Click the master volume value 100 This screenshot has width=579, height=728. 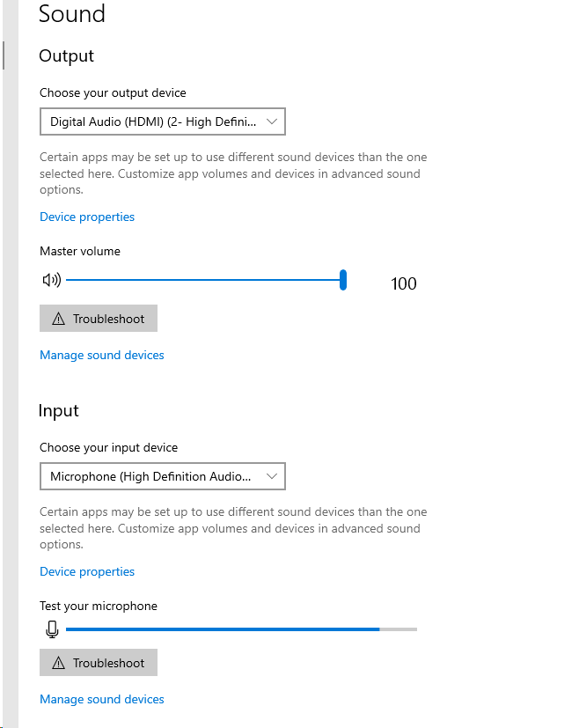pos(404,283)
